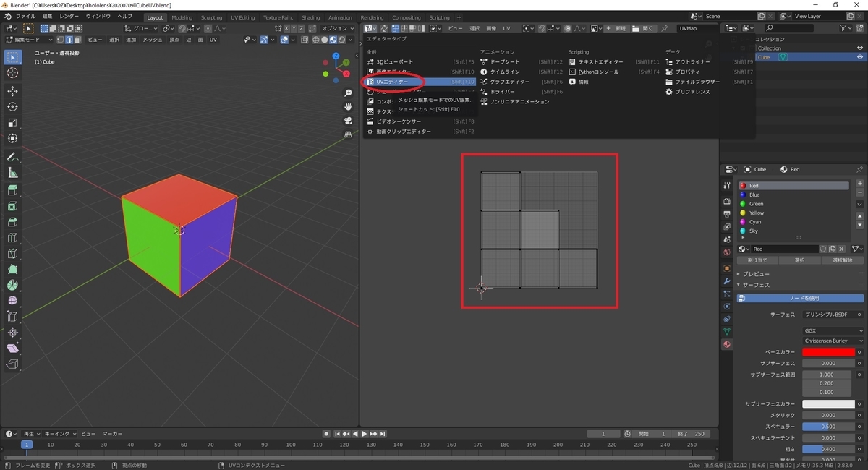
Task: Select the Scale tool
Action: click(13, 123)
